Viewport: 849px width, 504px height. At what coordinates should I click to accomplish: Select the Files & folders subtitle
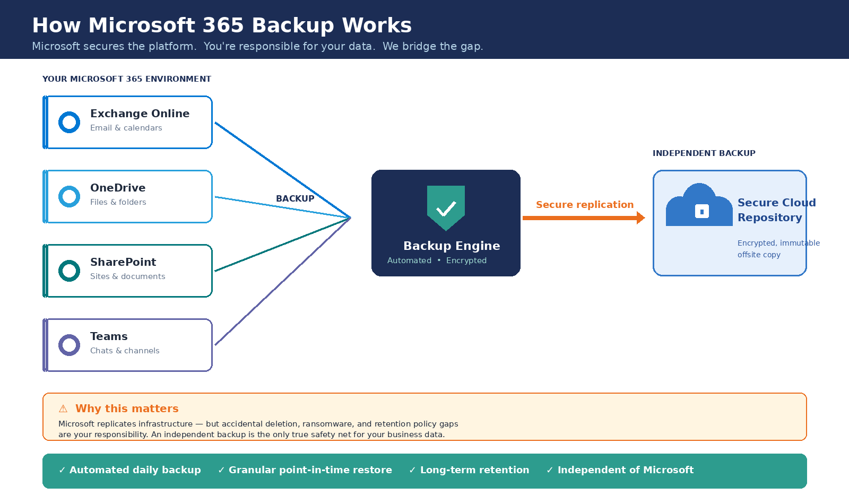point(118,202)
